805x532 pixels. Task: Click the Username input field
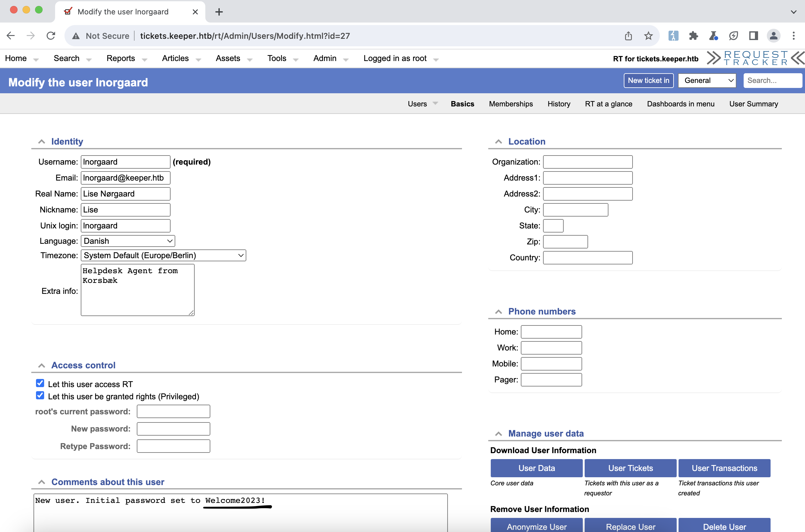pyautogui.click(x=126, y=162)
